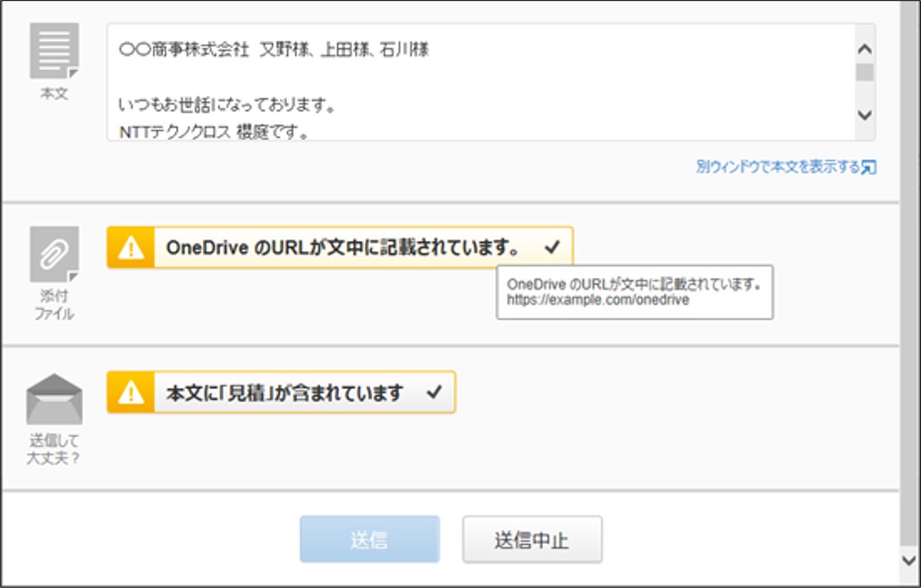This screenshot has width=921, height=588.
Task: Check the OneDrive URL warning checkmark
Action: click(552, 247)
